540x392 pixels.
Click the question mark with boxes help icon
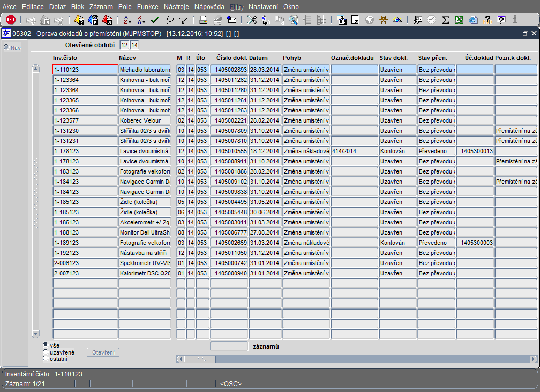coord(487,20)
